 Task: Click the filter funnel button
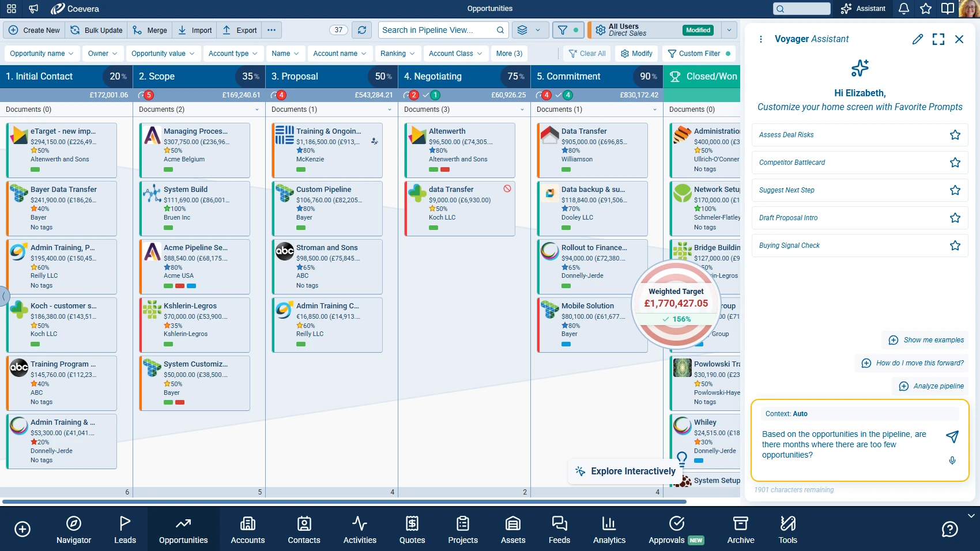(x=568, y=30)
